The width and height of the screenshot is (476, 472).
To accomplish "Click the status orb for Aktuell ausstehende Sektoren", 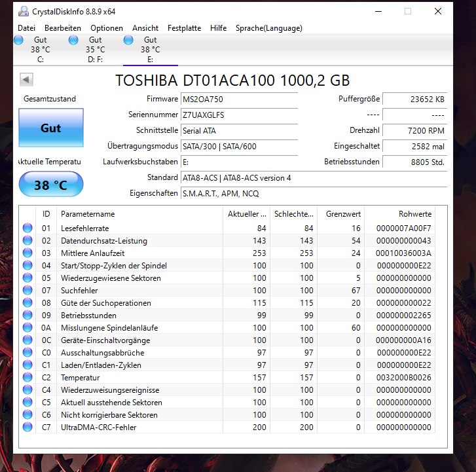I will point(27,402).
